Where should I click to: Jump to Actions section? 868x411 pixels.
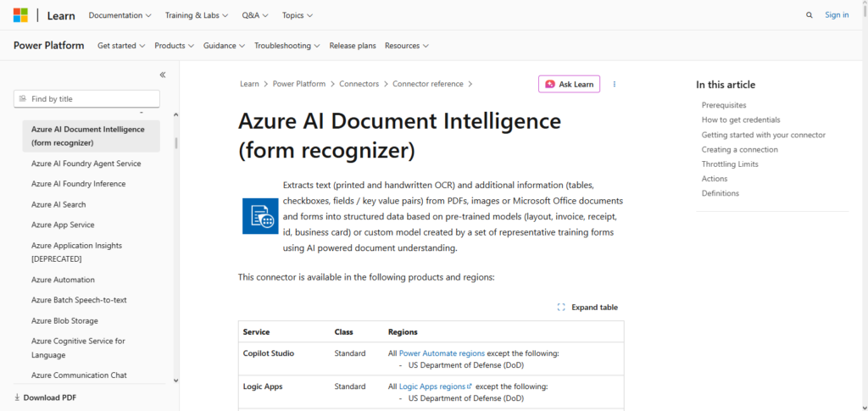coord(715,179)
